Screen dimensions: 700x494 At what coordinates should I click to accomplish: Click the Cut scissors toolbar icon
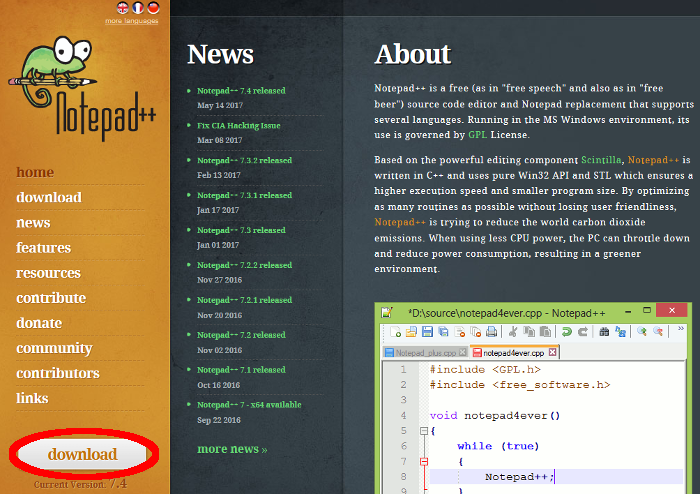513,332
